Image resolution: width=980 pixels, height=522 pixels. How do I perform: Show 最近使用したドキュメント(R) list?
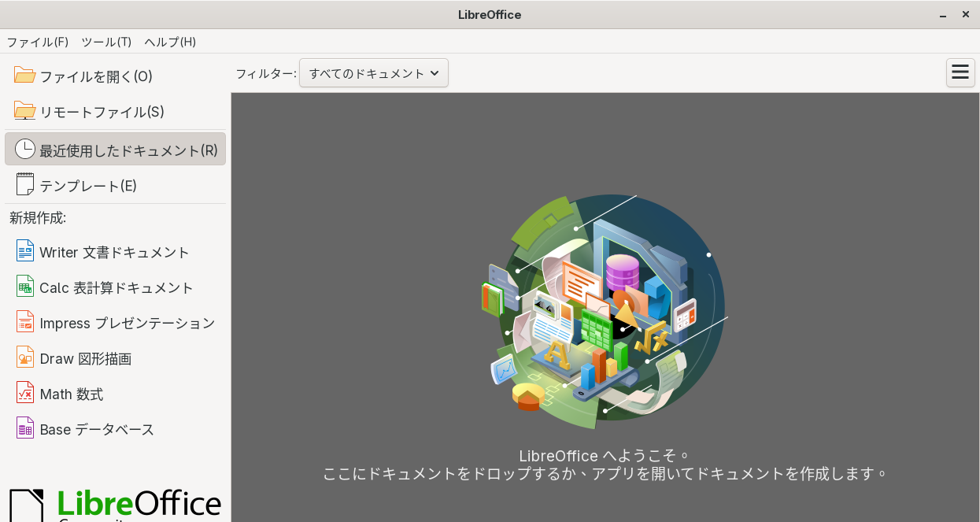(115, 149)
